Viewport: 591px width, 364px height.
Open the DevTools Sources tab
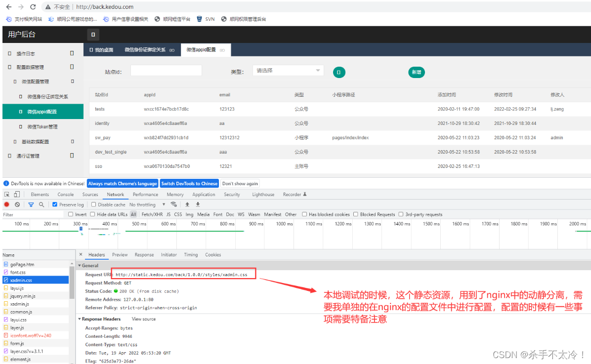(90, 195)
